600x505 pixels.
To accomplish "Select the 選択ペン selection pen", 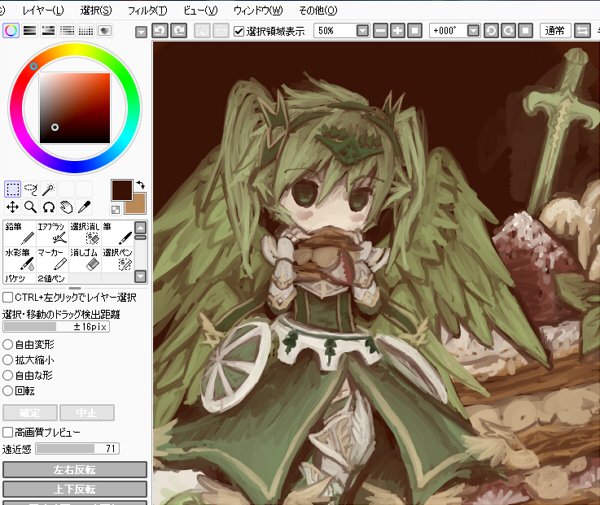I will (118, 259).
